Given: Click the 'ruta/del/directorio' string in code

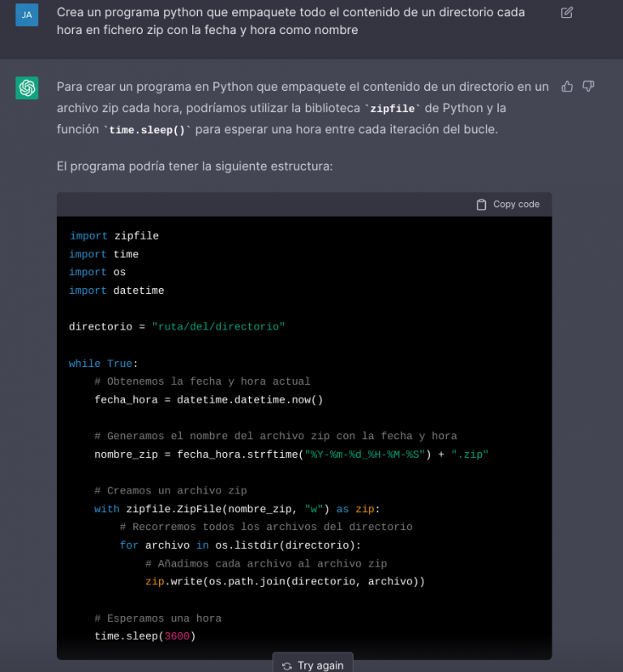Looking at the screenshot, I should tap(218, 327).
